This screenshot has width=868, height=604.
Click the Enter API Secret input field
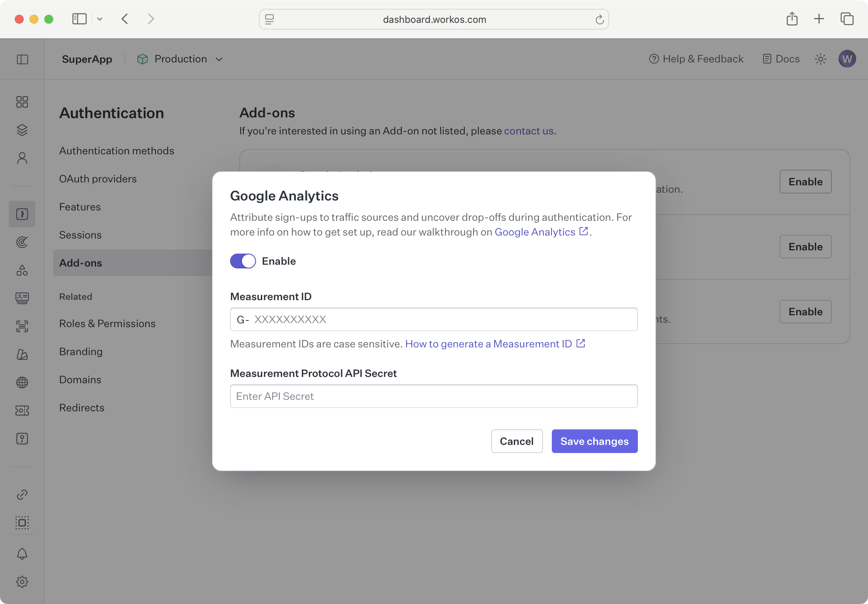click(434, 396)
